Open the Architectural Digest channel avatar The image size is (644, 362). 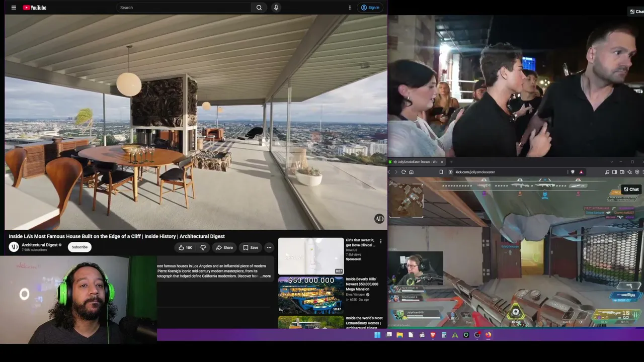click(14, 247)
